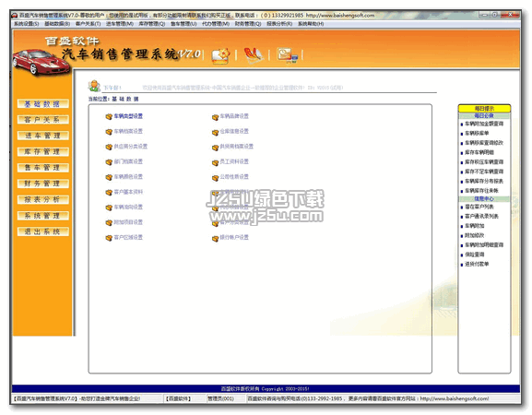The width and height of the screenshot is (532, 415).
Task: Select 基础数据 in left sidebar
Action: tap(42, 104)
